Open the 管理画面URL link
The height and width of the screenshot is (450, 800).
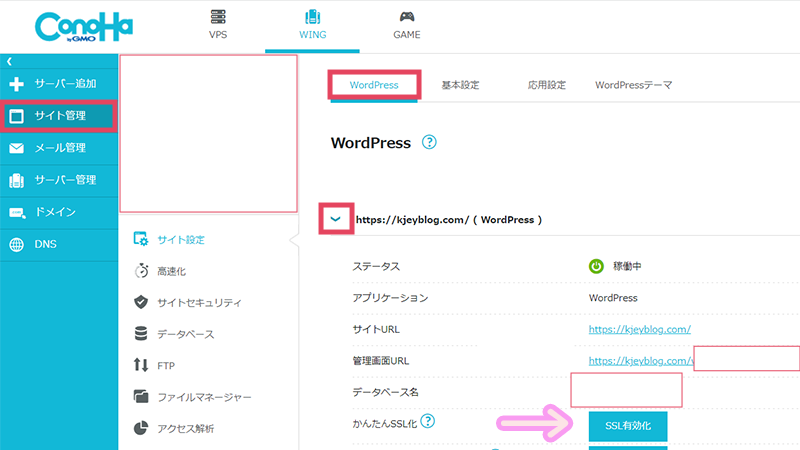641,361
